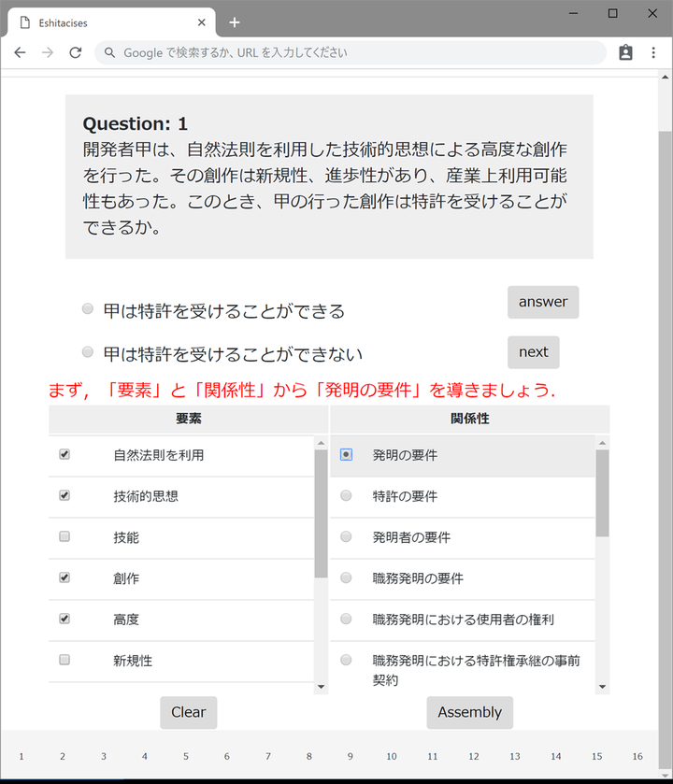
Task: Click the Assembly button
Action: pyautogui.click(x=470, y=712)
